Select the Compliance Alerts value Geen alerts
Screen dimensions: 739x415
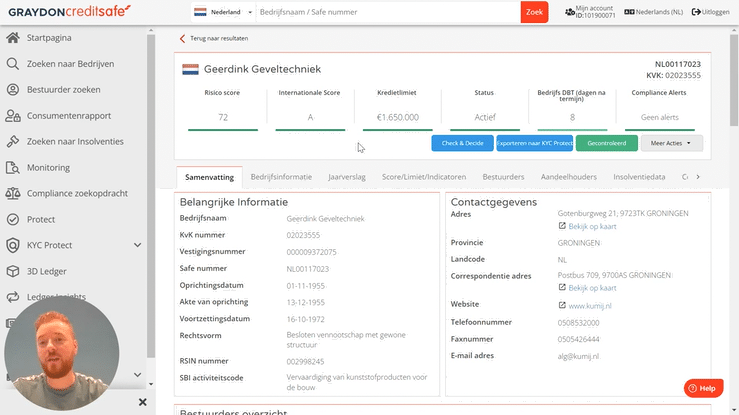tap(659, 117)
